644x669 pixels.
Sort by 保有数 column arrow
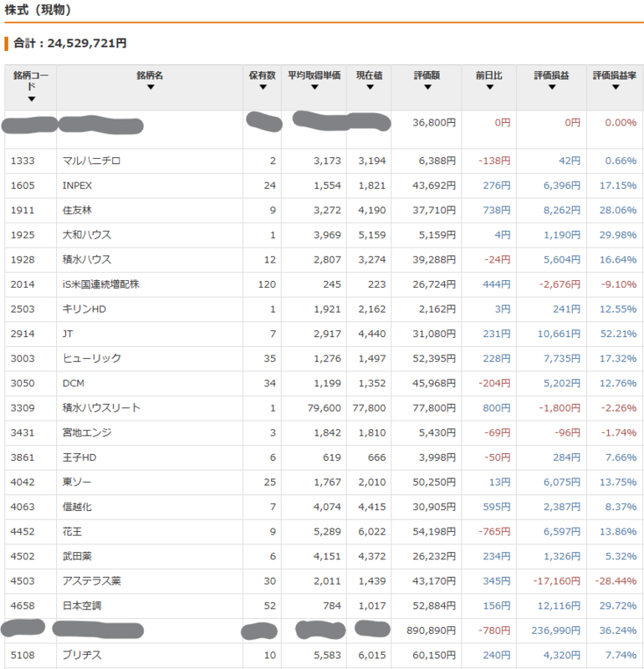[263, 87]
